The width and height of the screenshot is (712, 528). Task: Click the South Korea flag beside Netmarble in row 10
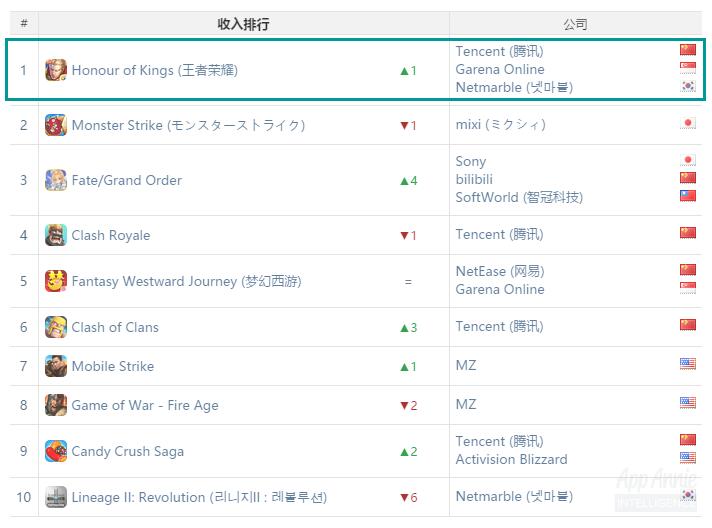[x=687, y=496]
